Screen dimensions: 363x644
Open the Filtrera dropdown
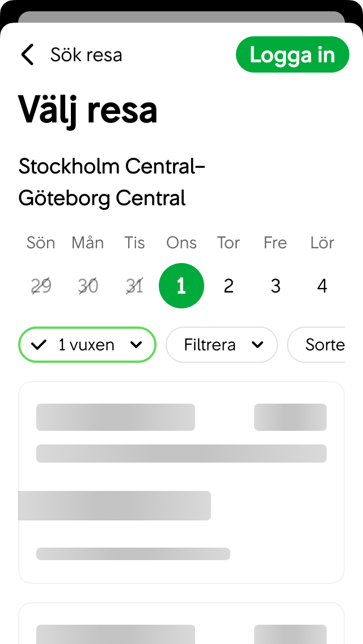[x=221, y=345]
